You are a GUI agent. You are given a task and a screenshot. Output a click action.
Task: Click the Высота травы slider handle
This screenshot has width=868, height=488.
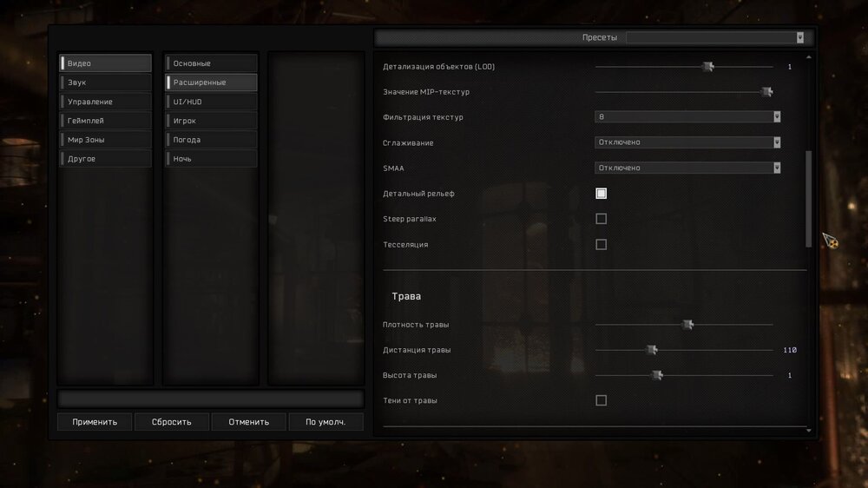pos(657,376)
